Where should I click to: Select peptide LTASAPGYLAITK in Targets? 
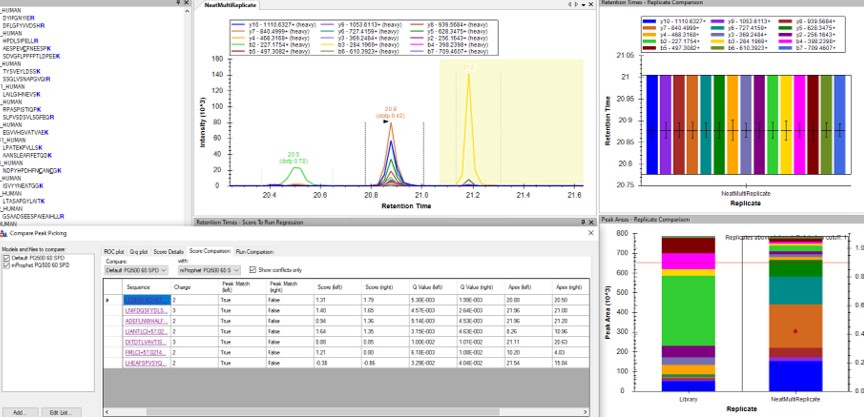tap(24, 201)
